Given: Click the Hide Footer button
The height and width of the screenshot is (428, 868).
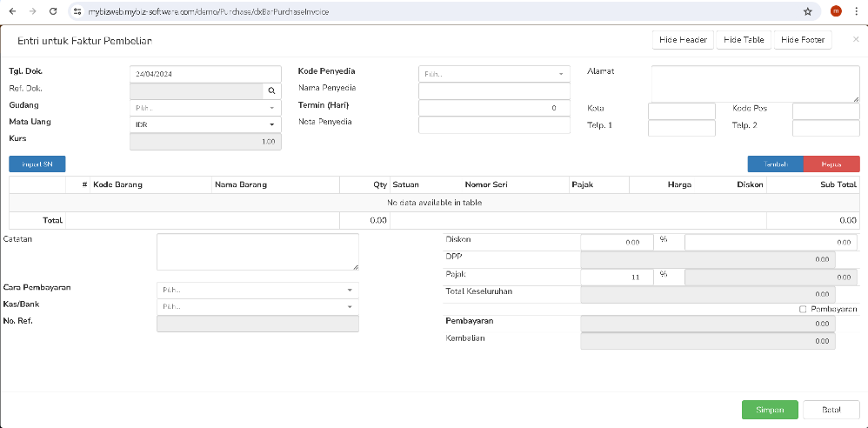Looking at the screenshot, I should 803,40.
